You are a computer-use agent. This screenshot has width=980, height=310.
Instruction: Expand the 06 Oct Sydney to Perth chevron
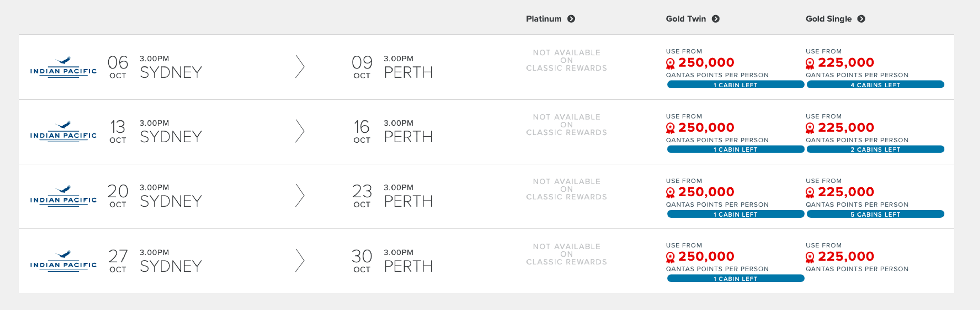point(300,67)
